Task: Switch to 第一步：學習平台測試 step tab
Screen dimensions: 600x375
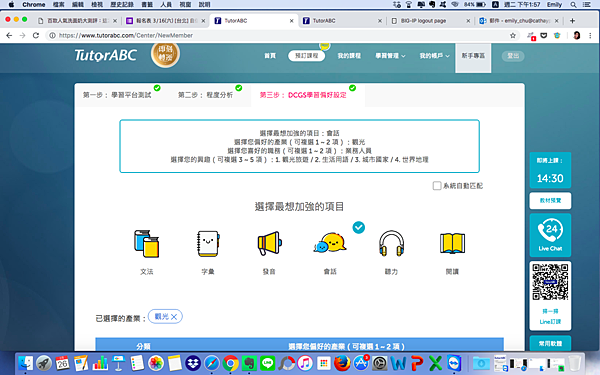Action: point(117,95)
